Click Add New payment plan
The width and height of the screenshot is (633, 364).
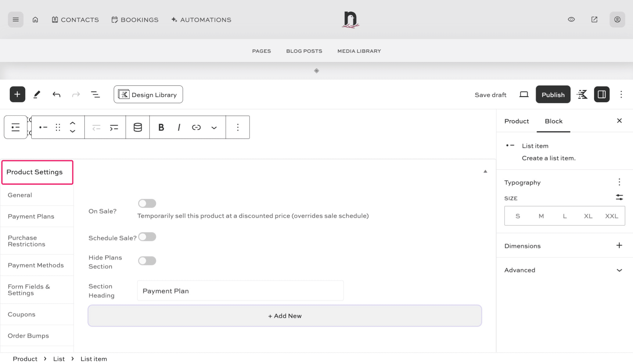click(x=284, y=316)
